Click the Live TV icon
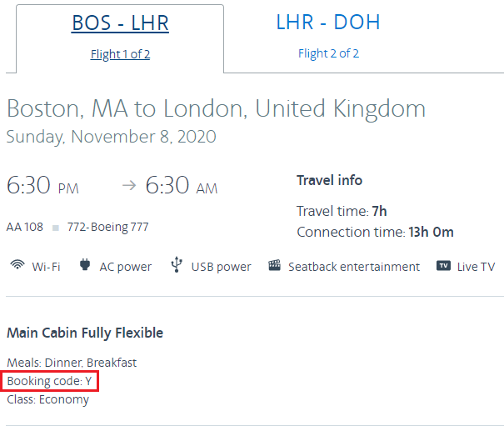This screenshot has height=431, width=504. (443, 266)
